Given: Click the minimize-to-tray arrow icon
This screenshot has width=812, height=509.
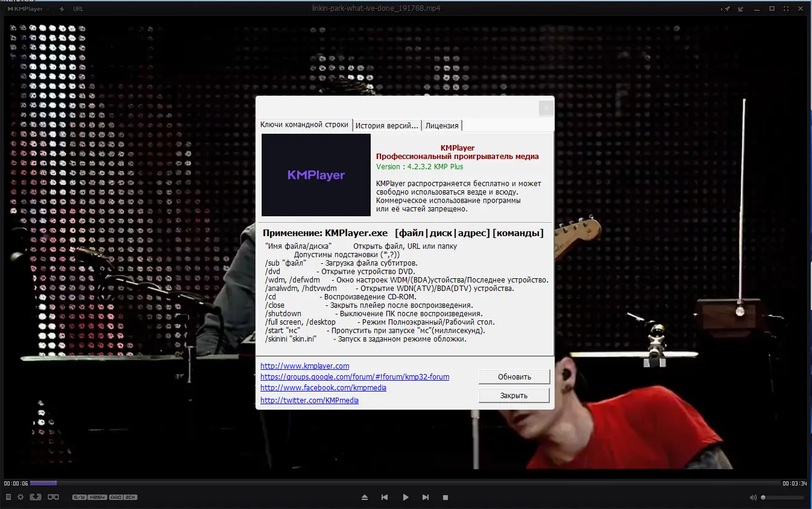Looking at the screenshot, I should (x=741, y=9).
